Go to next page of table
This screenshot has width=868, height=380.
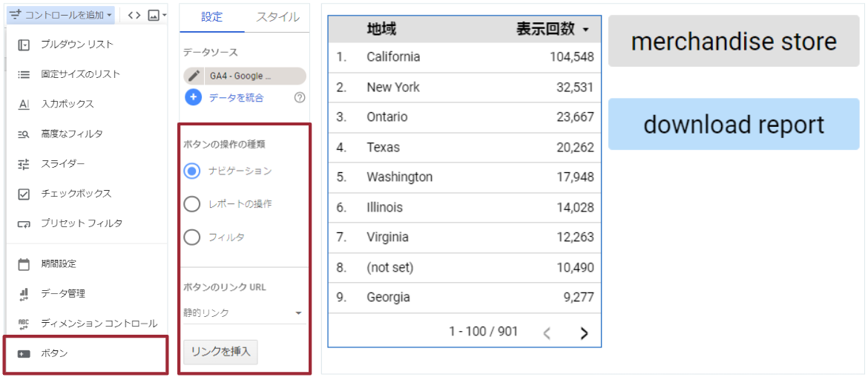(584, 332)
